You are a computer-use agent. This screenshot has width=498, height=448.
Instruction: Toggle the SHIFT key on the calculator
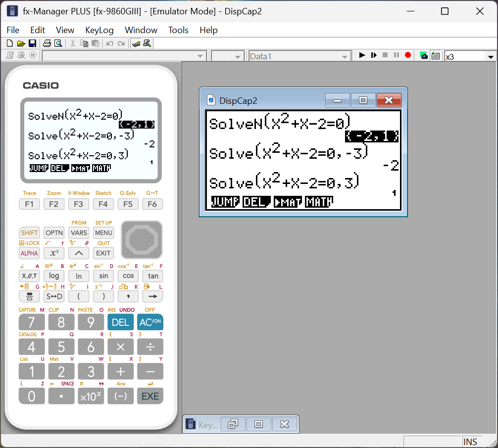click(x=29, y=233)
